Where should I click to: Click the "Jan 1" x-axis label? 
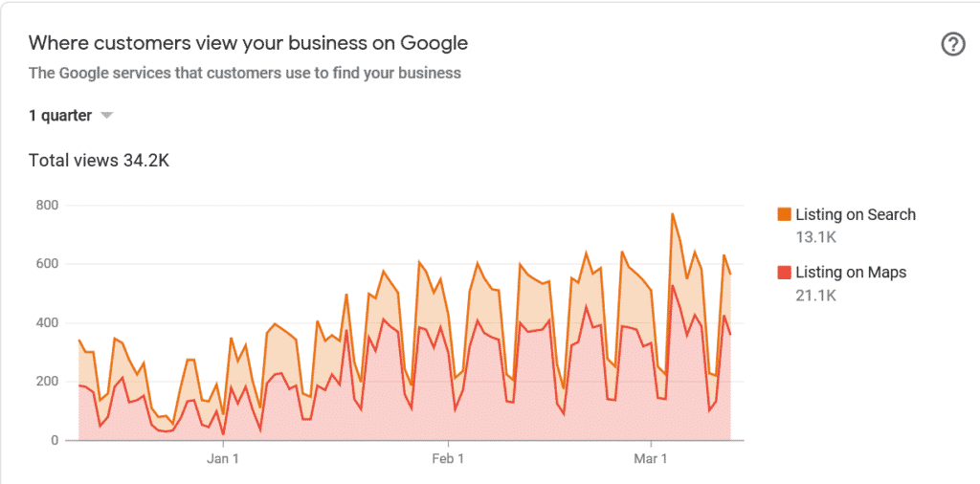tap(222, 458)
